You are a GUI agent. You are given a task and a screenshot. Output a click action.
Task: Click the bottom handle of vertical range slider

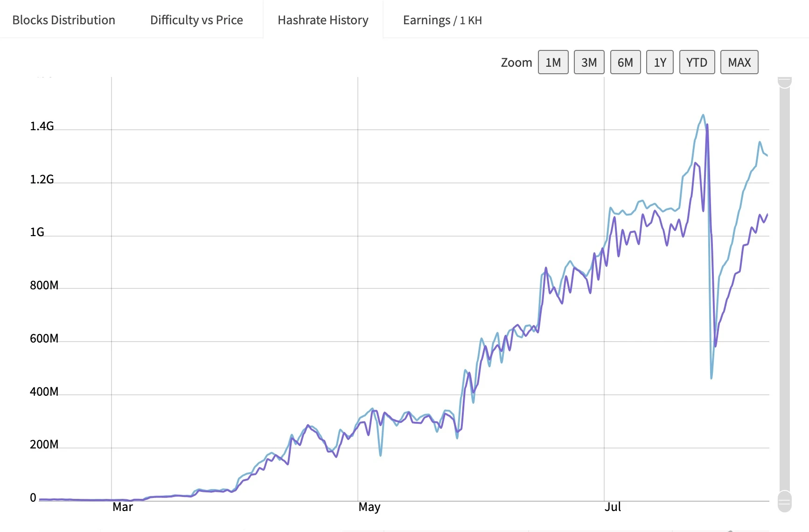coord(785,502)
